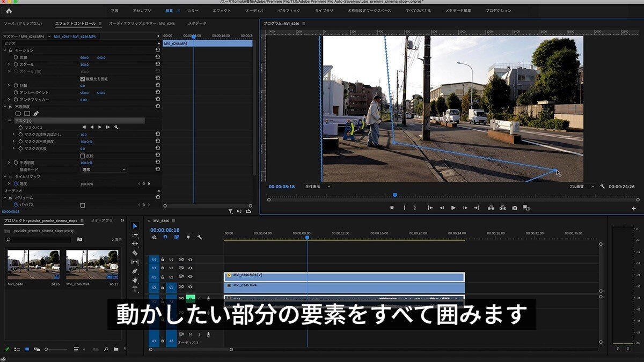Screen dimensions: 644x362
Task: Reset the Position parameter
Action: tap(157, 57)
